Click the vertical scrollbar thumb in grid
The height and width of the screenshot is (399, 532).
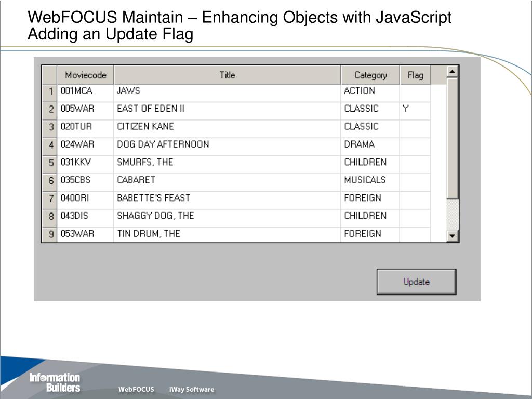[453, 138]
